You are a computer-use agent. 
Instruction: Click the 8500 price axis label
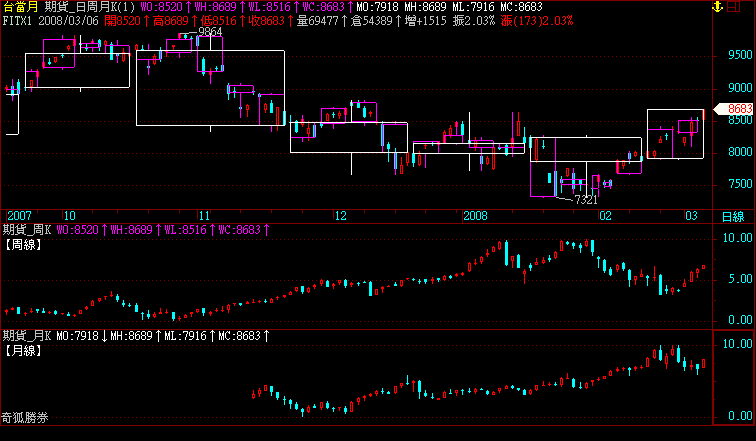(740, 120)
